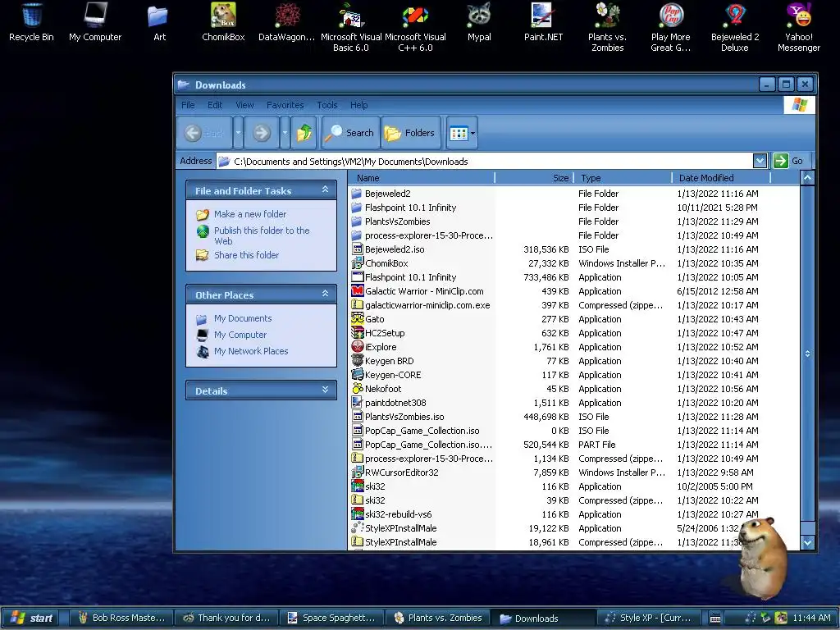Open the Help menu
This screenshot has width=840, height=630.
359,105
